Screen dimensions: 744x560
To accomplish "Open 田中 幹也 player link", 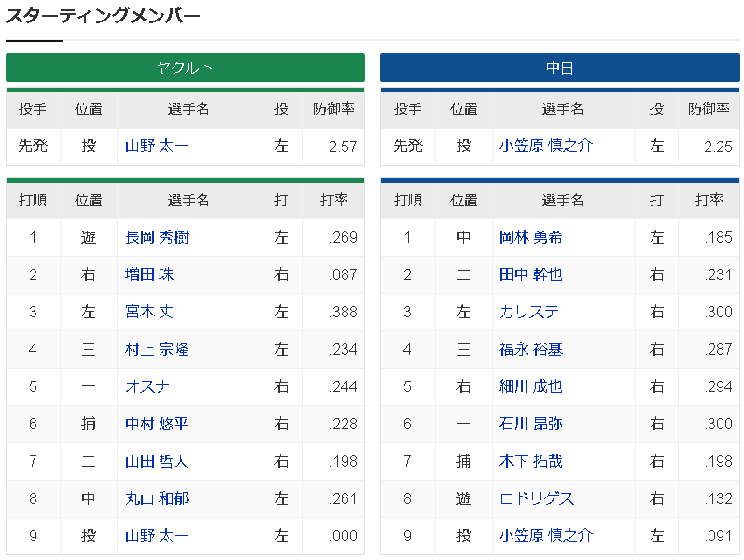I will click(x=530, y=274).
